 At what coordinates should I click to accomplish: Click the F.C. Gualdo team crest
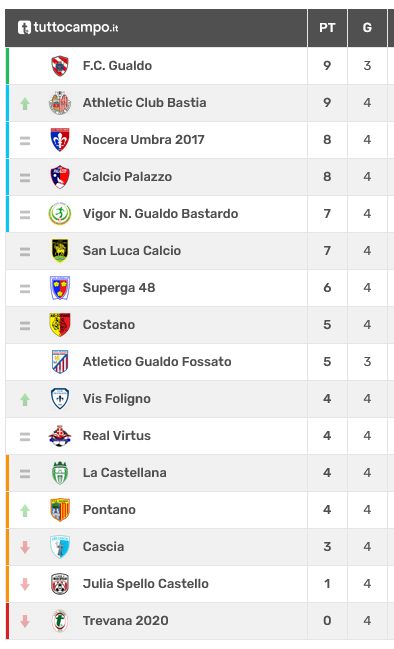point(60,66)
